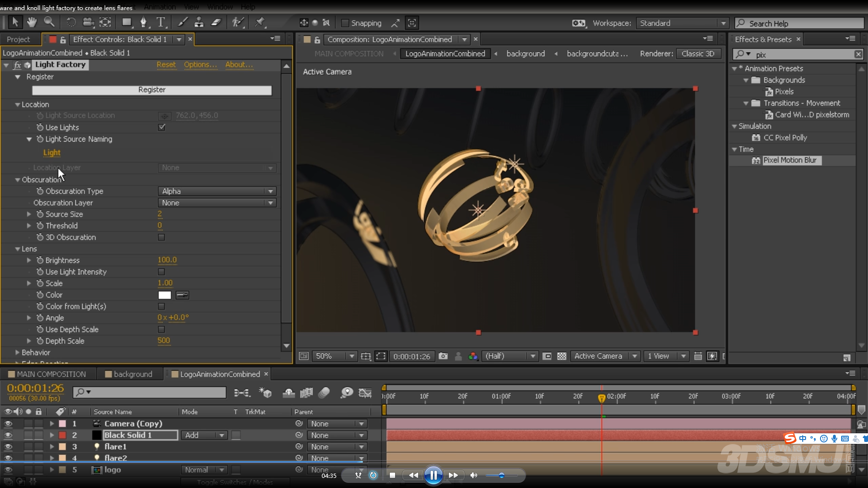Select the Rectangle shape tool
This screenshot has width=868, height=488.
pyautogui.click(x=127, y=22)
